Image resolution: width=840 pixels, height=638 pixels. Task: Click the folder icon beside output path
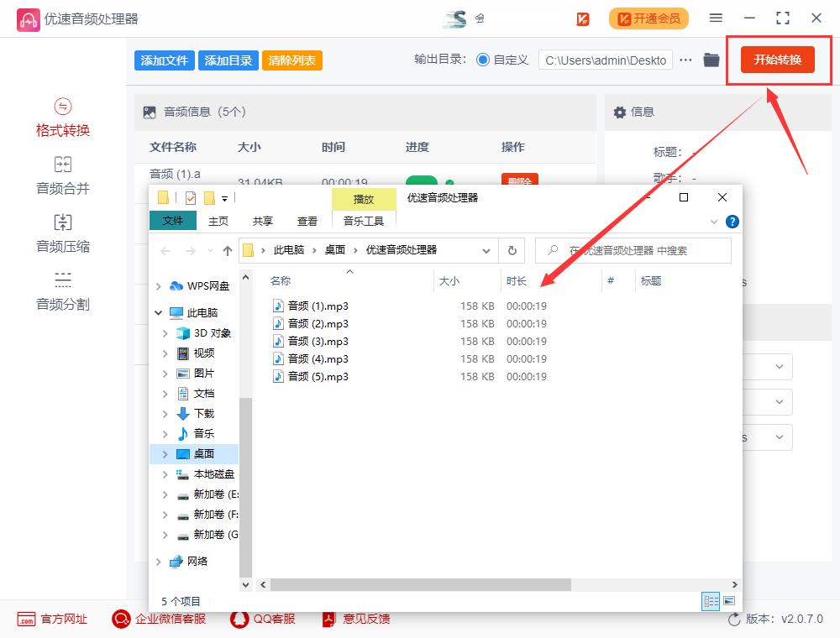click(710, 60)
